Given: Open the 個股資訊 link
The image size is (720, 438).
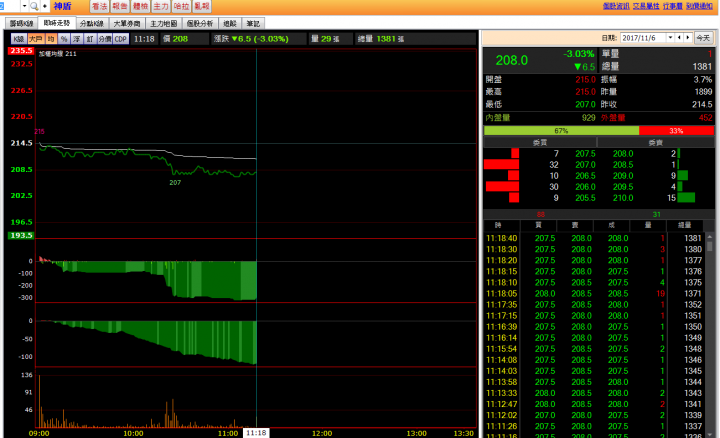Looking at the screenshot, I should [616, 6].
